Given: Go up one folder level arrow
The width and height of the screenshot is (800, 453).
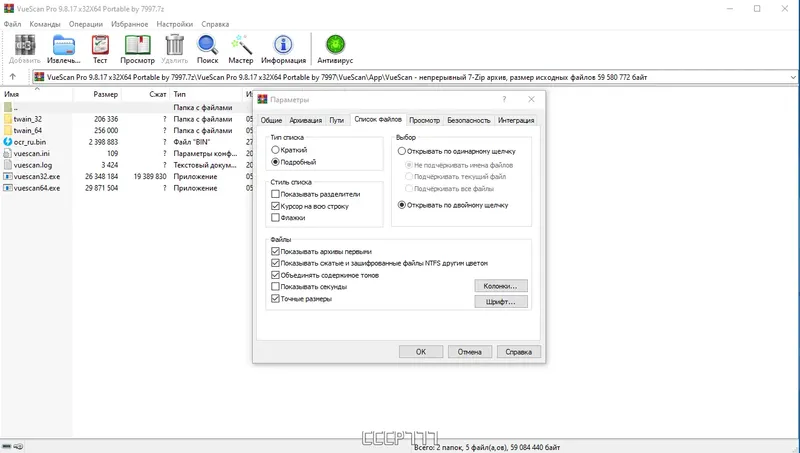Looking at the screenshot, I should [13, 77].
